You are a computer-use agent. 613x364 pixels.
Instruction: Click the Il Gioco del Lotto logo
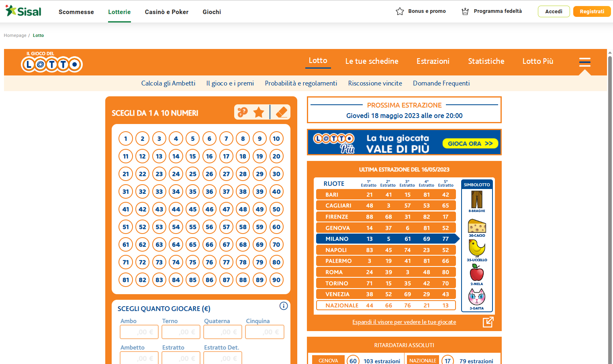52,62
